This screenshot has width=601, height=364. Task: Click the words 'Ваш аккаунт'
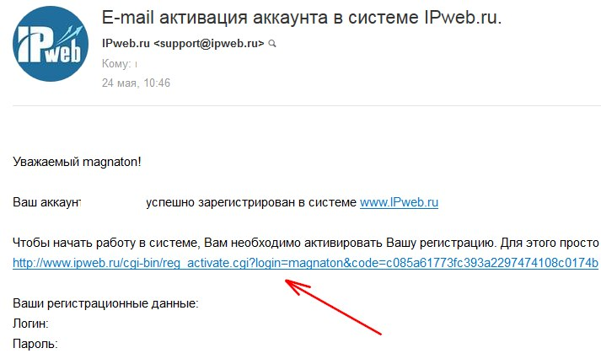pos(46,202)
